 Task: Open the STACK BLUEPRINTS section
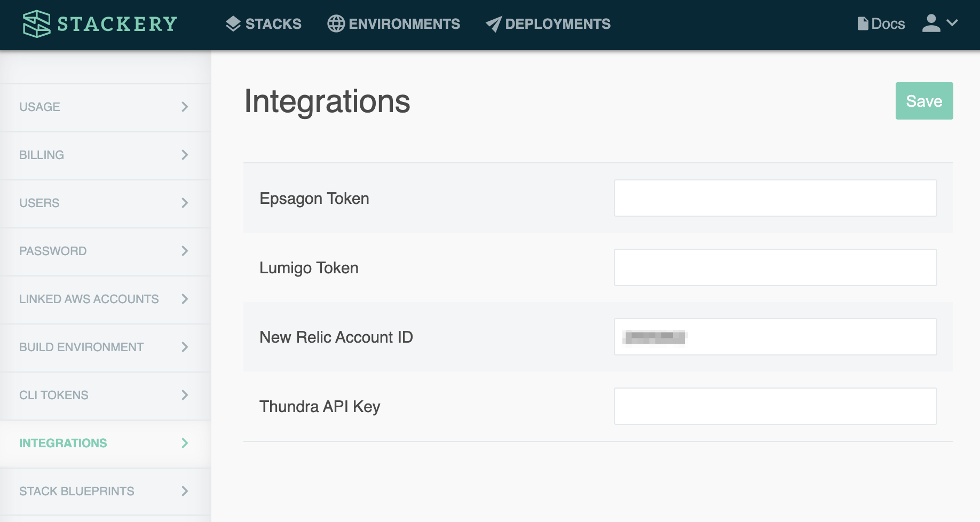[x=106, y=492]
